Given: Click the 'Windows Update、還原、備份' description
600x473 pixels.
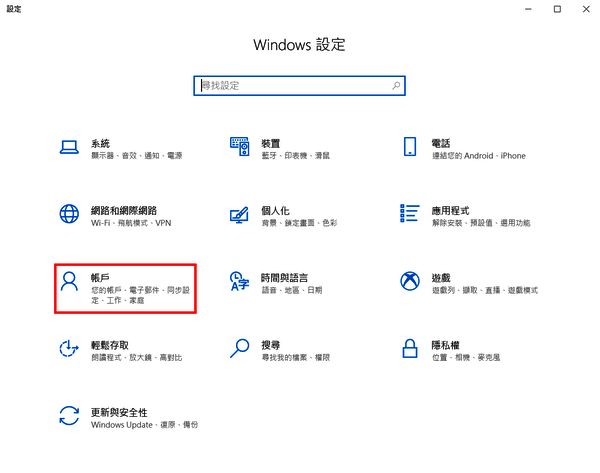Looking at the screenshot, I should 145,425.
